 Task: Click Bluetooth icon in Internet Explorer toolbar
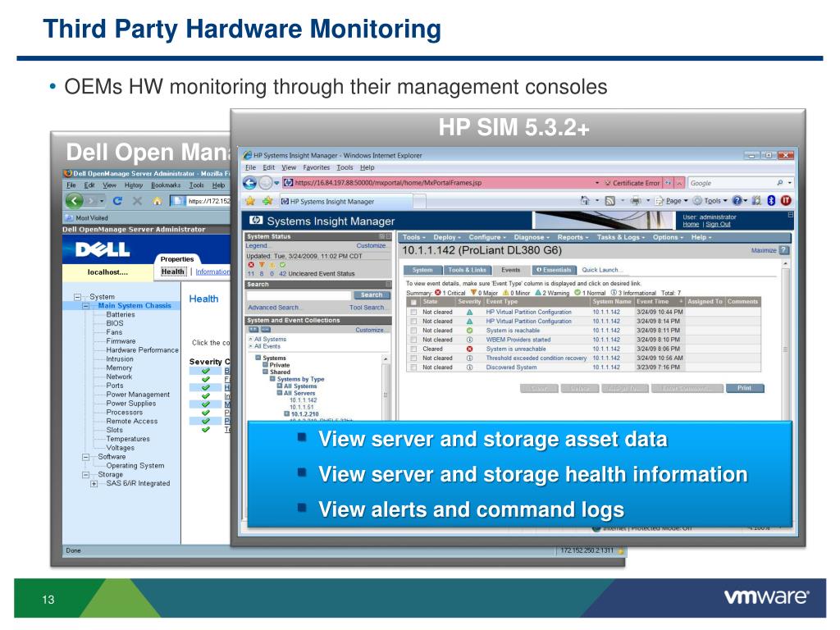(x=771, y=200)
